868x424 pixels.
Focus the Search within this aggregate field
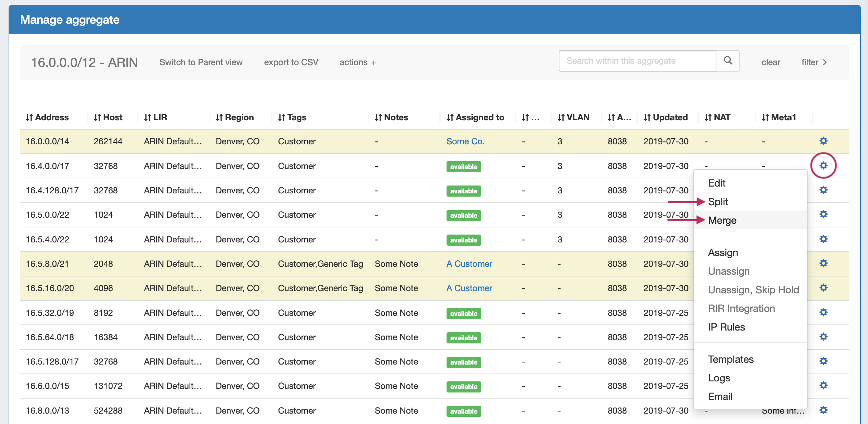pos(637,61)
